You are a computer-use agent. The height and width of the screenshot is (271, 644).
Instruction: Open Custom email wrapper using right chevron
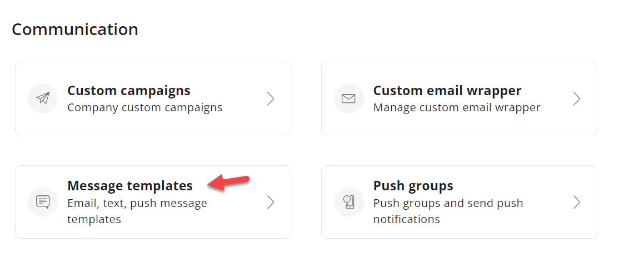tap(577, 98)
